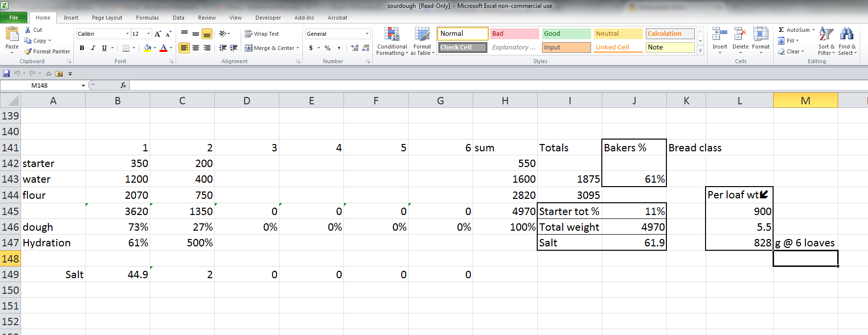Screen dimensions: 868x335
Task: Switch to the Formulas tab
Action: (147, 18)
